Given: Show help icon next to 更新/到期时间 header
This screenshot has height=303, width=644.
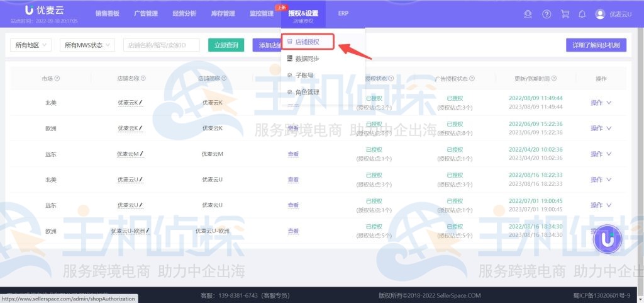Looking at the screenshot, I should point(553,78).
